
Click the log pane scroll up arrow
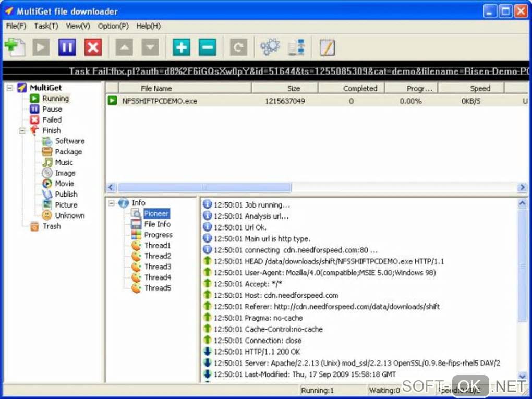click(522, 203)
